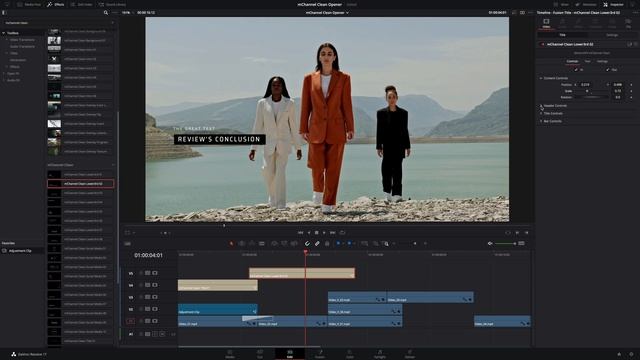Click Custom Zoom icon
Screen dimensions: 640x360
(386, 244)
